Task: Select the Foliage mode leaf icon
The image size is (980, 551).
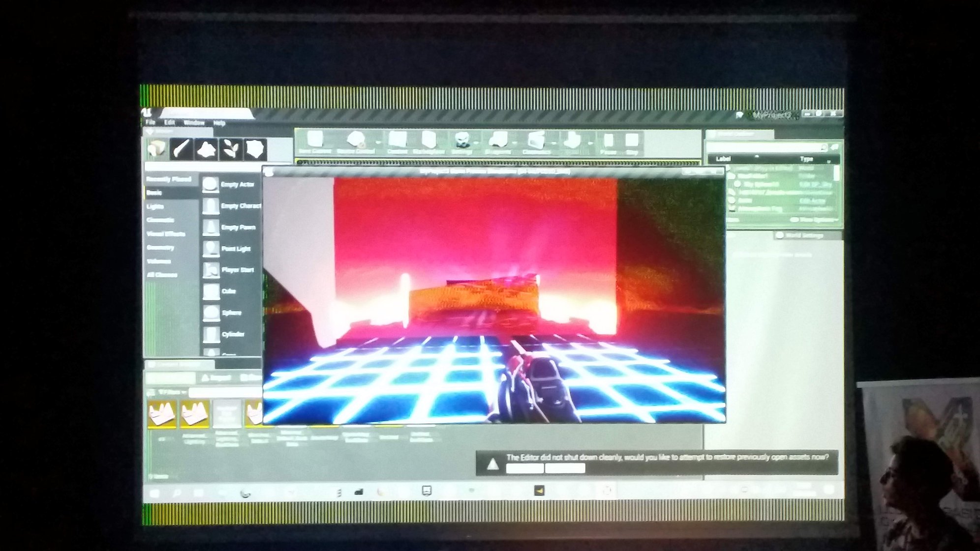Action: tap(231, 148)
